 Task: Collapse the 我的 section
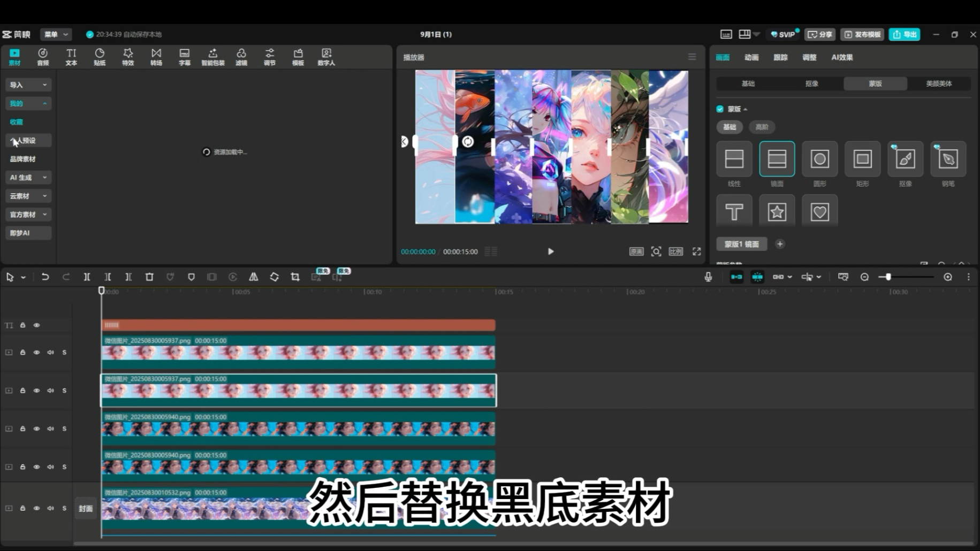coord(28,103)
